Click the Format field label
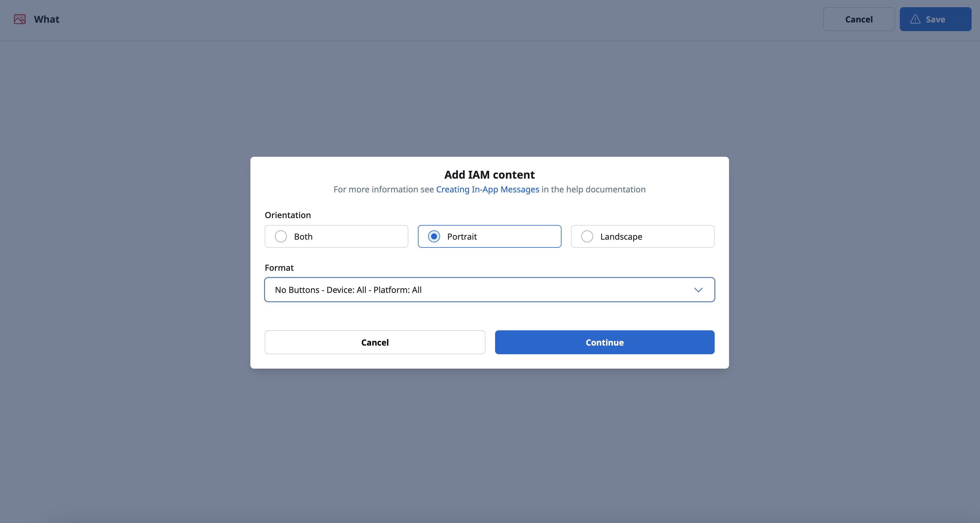 [279, 267]
